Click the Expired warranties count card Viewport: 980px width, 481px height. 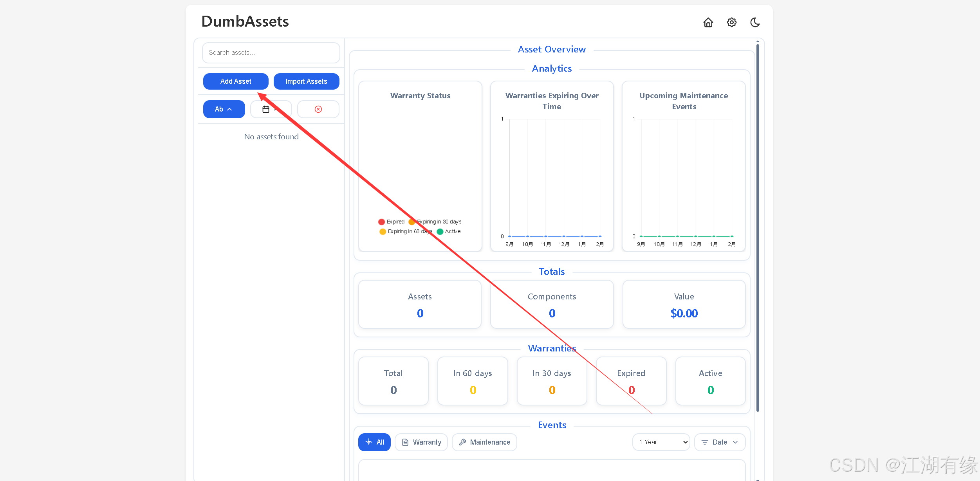(631, 381)
